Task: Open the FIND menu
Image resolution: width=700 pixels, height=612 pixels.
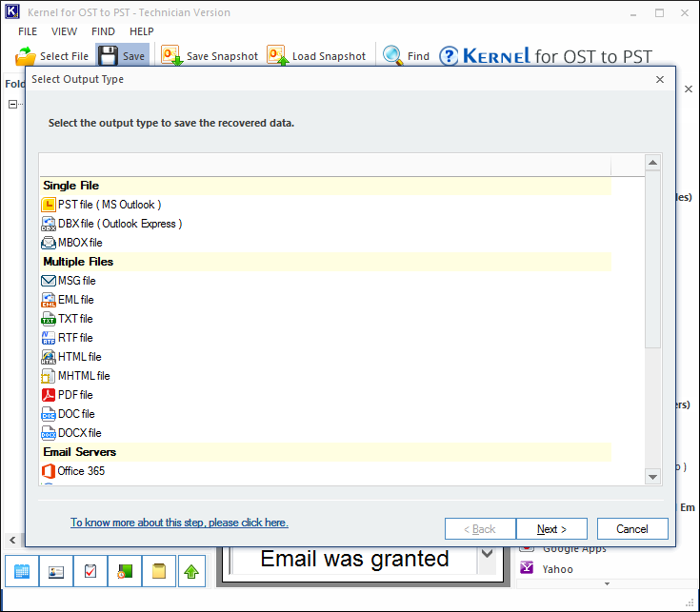Action: (x=103, y=31)
